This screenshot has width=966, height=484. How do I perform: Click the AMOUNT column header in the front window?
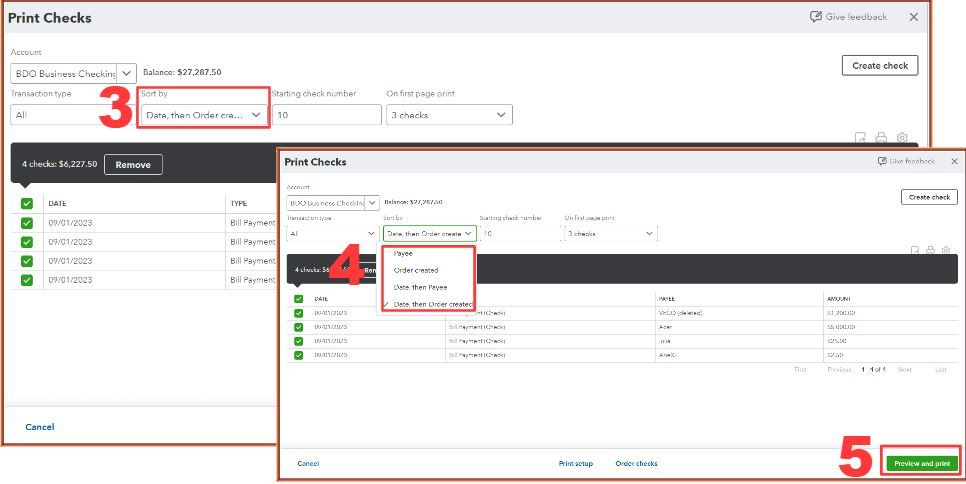click(838, 299)
